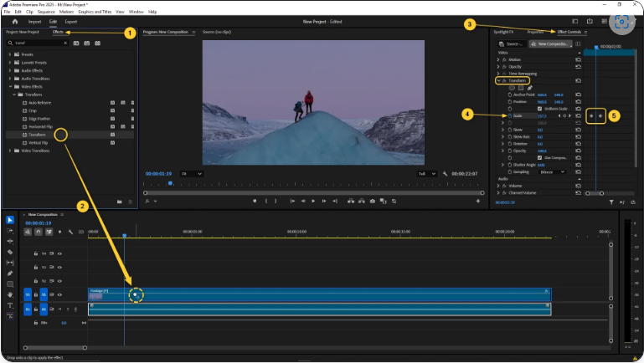644x363 pixels.
Task: Click the Quick Export share icon
Action: pos(590,22)
